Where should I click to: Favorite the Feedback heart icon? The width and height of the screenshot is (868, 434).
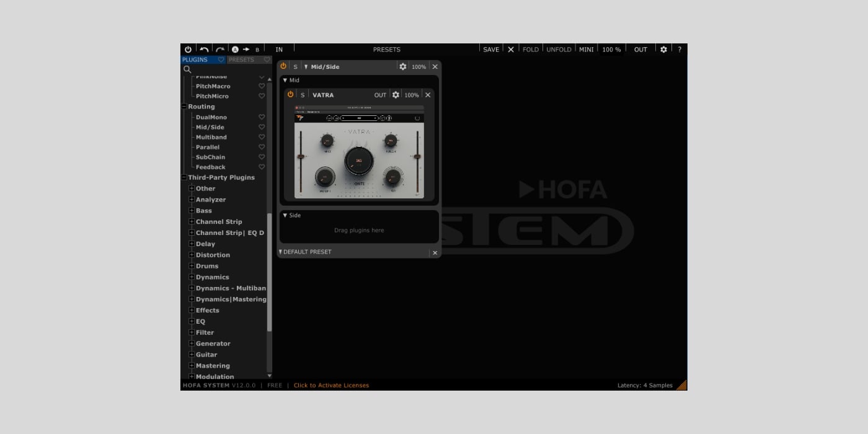pos(262,167)
